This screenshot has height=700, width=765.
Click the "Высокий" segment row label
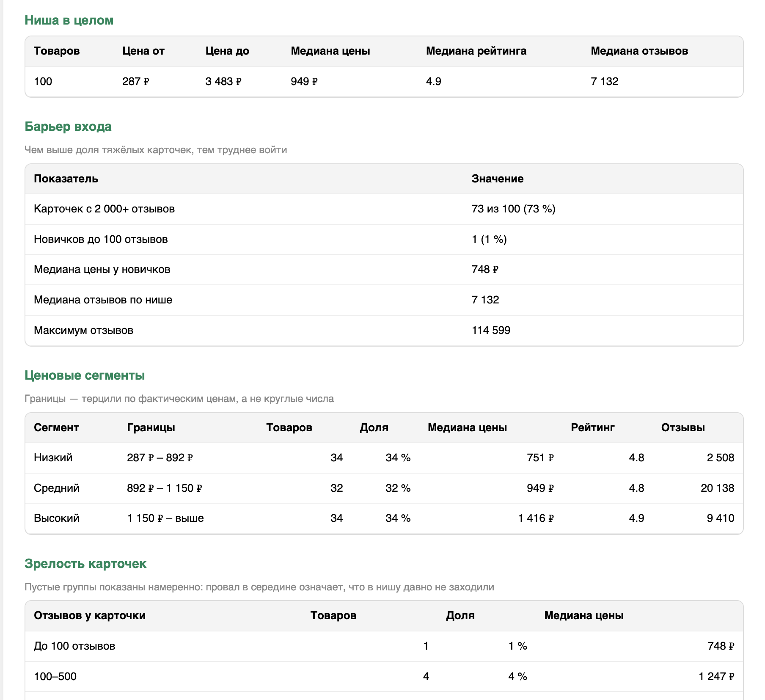coord(57,518)
